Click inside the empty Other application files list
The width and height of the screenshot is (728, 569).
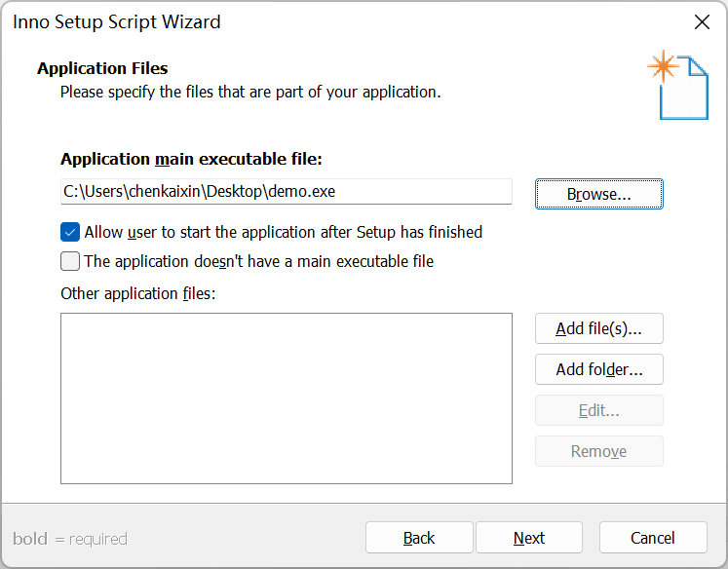[x=286, y=398]
